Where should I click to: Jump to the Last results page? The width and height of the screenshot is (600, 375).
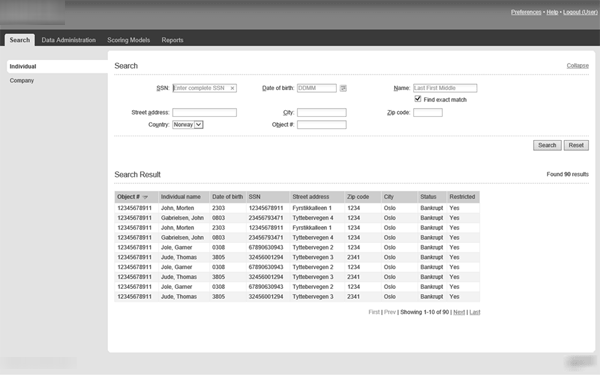pyautogui.click(x=474, y=312)
